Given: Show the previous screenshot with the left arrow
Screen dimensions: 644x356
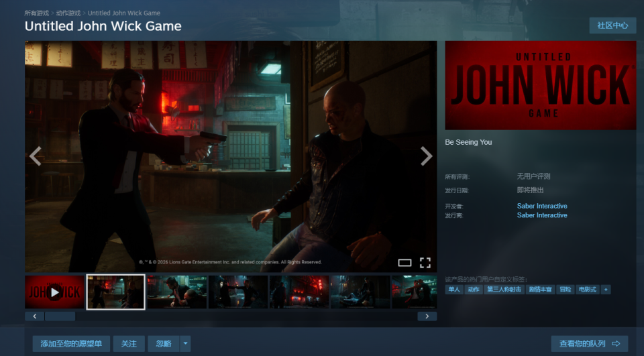Looking at the screenshot, I should click(x=36, y=156).
